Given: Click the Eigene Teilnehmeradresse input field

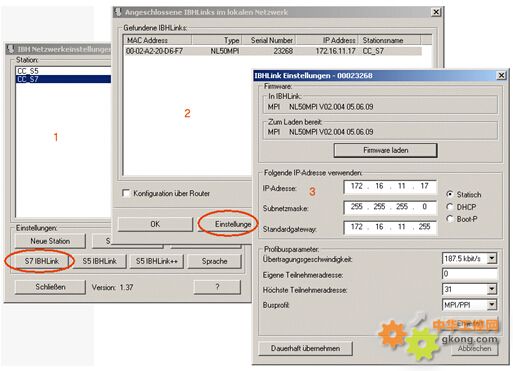Looking at the screenshot, I should coord(470,274).
